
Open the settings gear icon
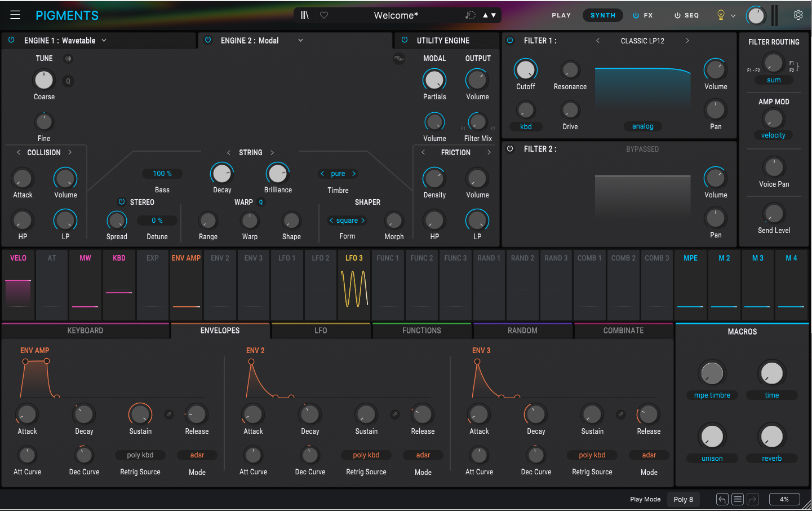click(798, 15)
